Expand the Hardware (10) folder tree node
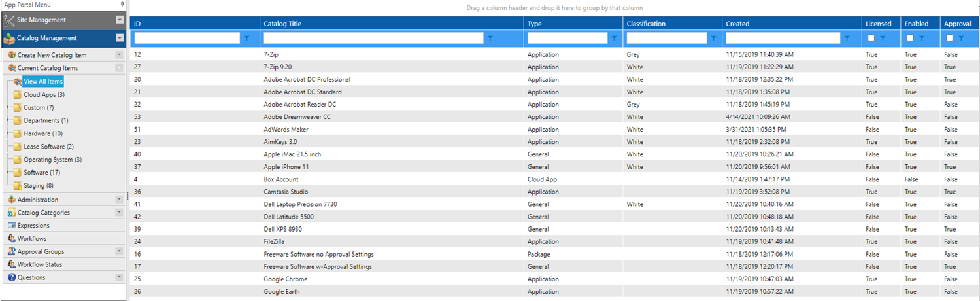The width and height of the screenshot is (980, 301). pos(8,133)
